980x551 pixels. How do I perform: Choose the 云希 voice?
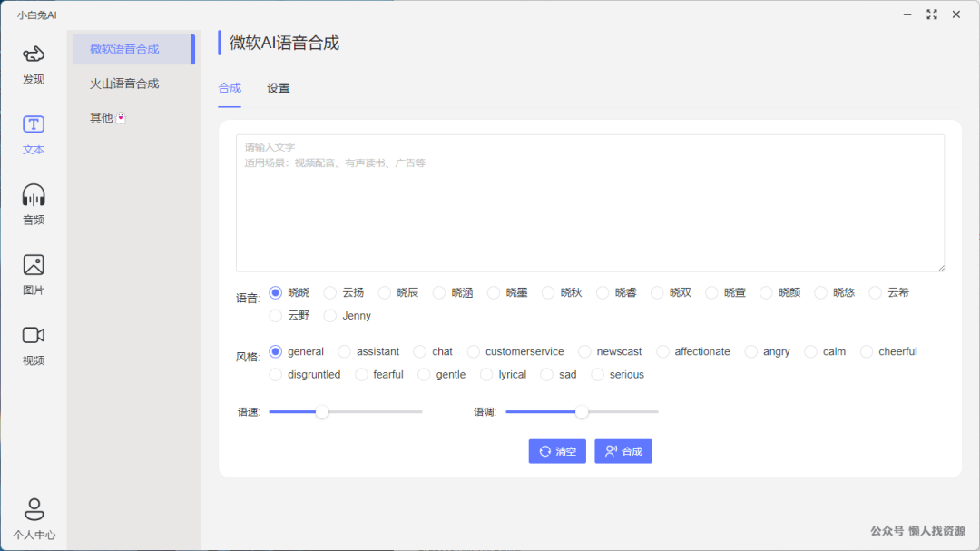click(875, 292)
